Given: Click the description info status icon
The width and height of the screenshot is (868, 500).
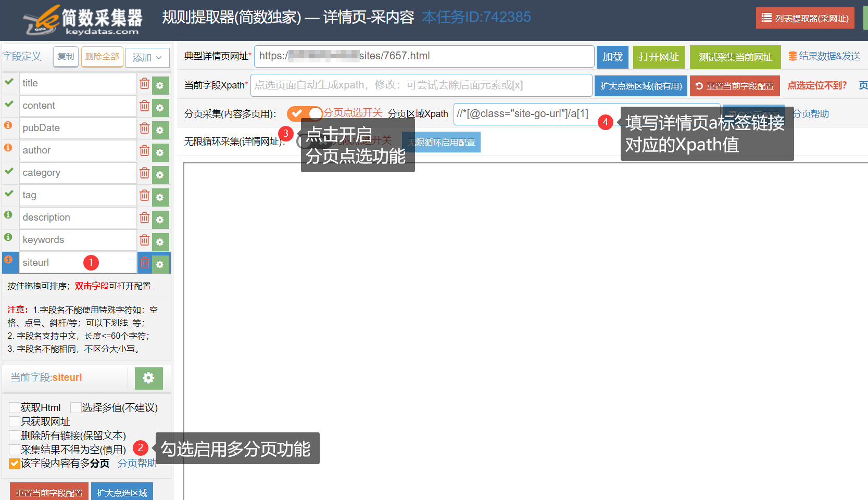Looking at the screenshot, I should point(8,215).
